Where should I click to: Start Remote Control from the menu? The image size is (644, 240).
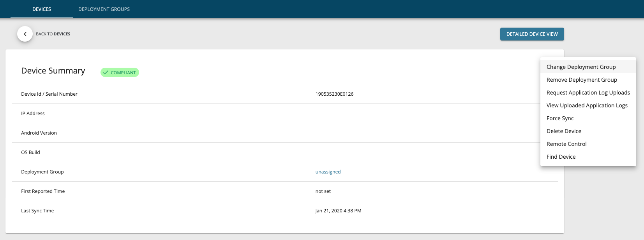point(588,144)
